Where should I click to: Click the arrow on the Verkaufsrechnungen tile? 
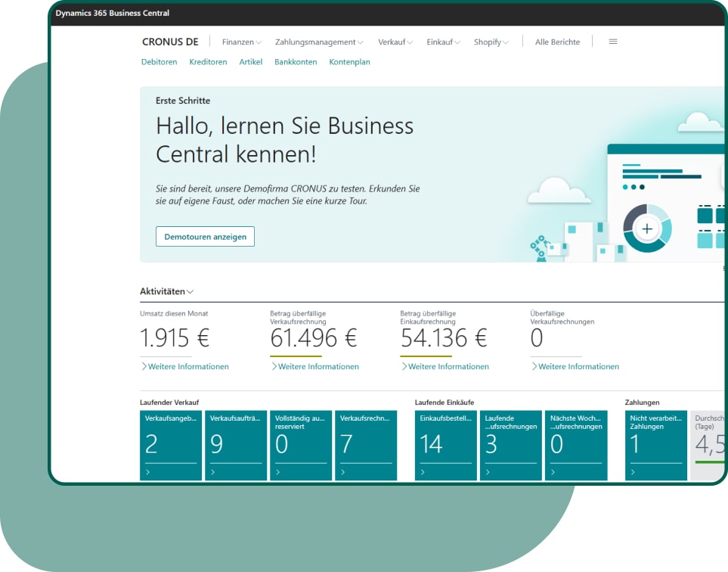tap(343, 470)
